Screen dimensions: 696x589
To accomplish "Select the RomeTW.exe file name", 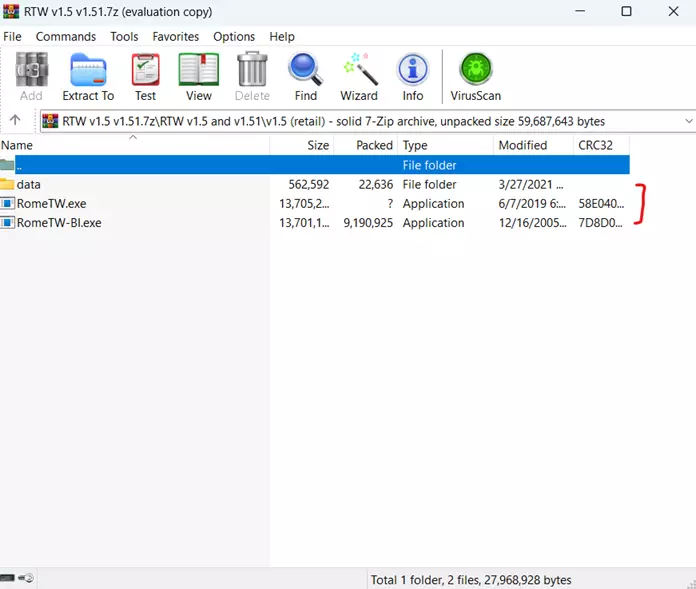I will click(x=51, y=203).
